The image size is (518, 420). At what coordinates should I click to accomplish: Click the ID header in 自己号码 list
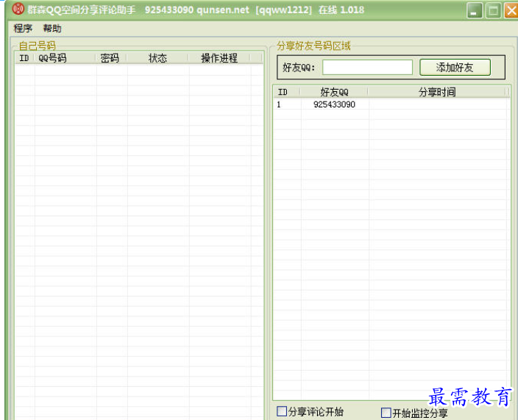pyautogui.click(x=24, y=58)
